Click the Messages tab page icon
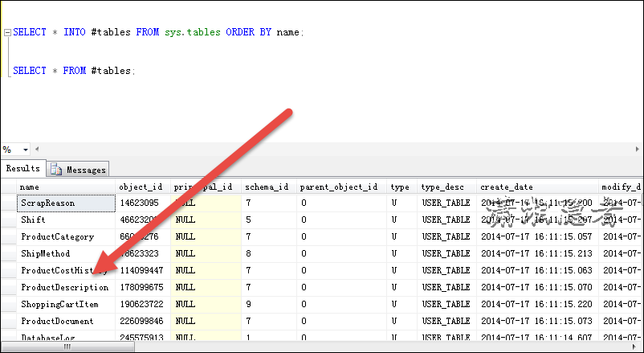The width and height of the screenshot is (644, 353). click(56, 170)
